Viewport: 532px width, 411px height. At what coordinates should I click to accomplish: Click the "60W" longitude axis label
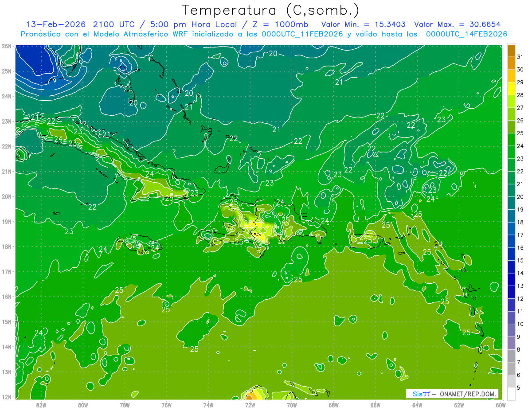(x=501, y=405)
